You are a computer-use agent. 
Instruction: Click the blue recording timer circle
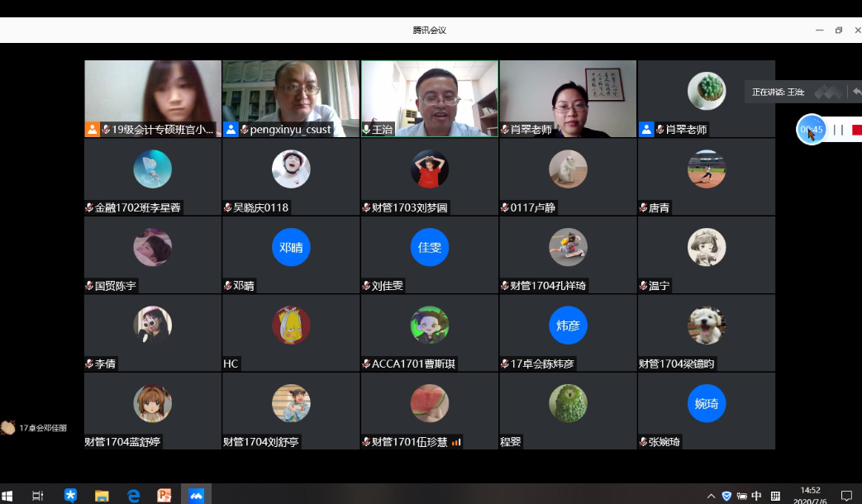(x=812, y=130)
